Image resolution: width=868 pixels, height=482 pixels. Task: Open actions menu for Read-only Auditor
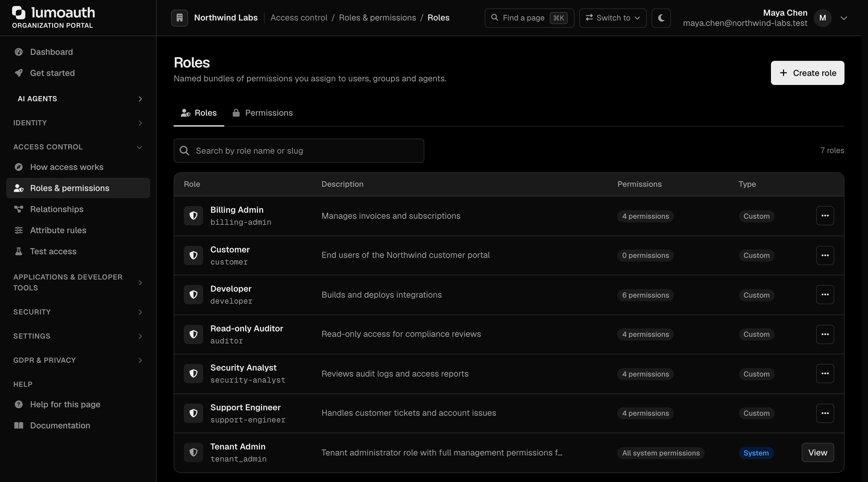(825, 334)
